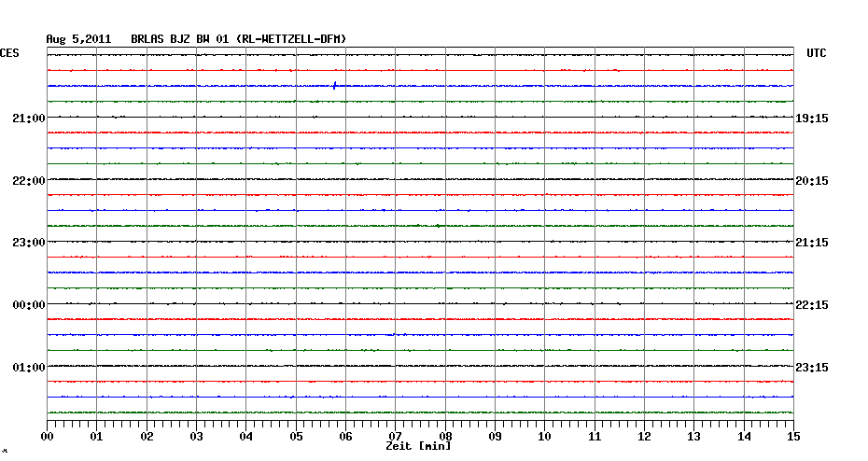Screen dimensions: 868x461
Task: Click the 22:15 UTC label on right axis
Action: [x=812, y=305]
